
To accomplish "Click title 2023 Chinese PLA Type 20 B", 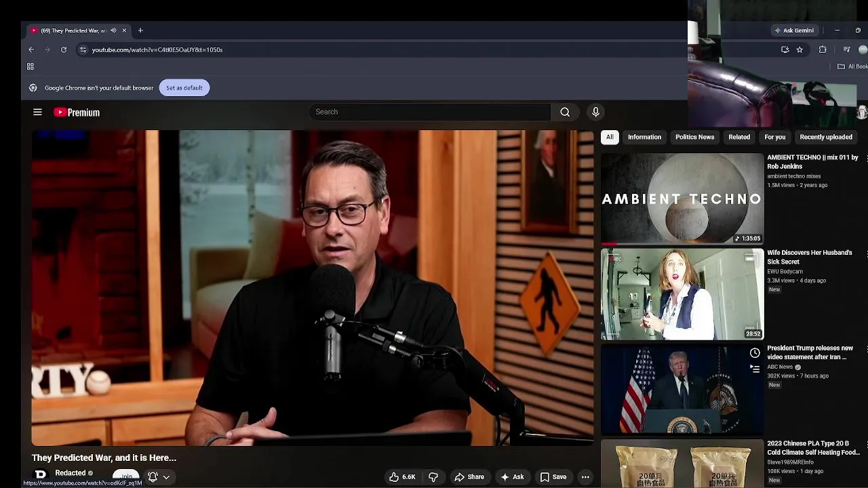I will click(x=813, y=448).
